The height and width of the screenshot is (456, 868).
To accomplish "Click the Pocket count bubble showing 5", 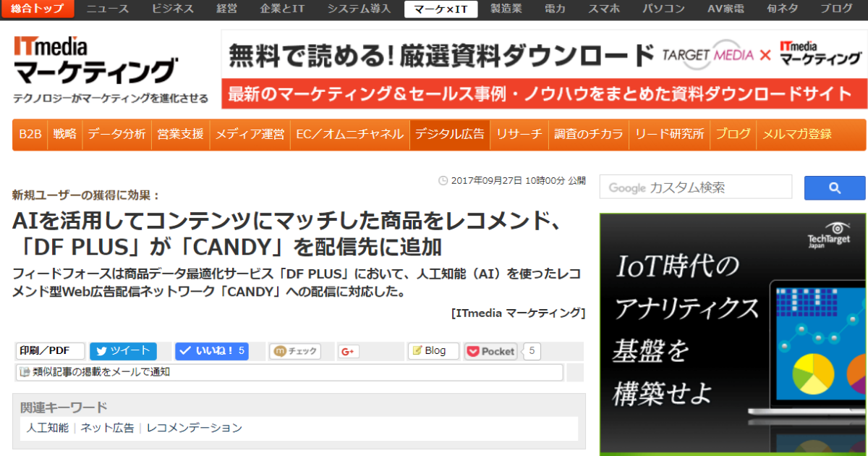I will (532, 351).
